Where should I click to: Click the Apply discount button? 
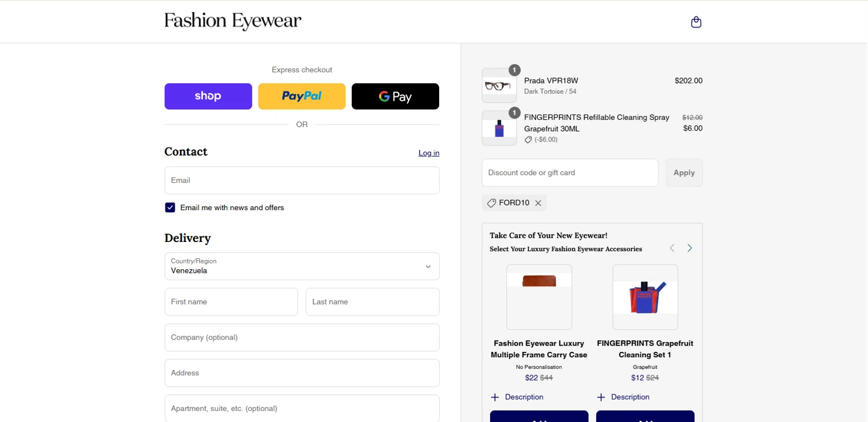[x=684, y=173]
